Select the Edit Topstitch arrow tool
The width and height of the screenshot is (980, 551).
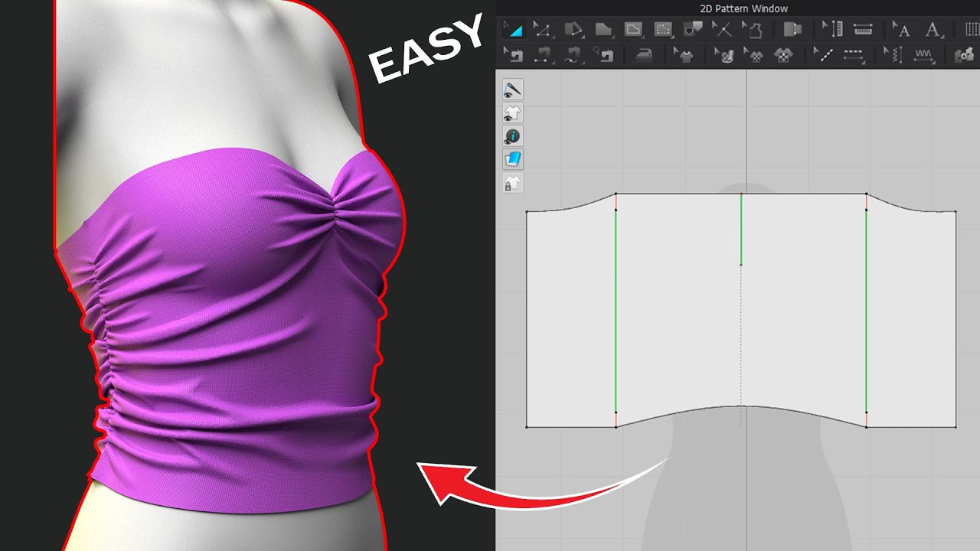point(823,54)
